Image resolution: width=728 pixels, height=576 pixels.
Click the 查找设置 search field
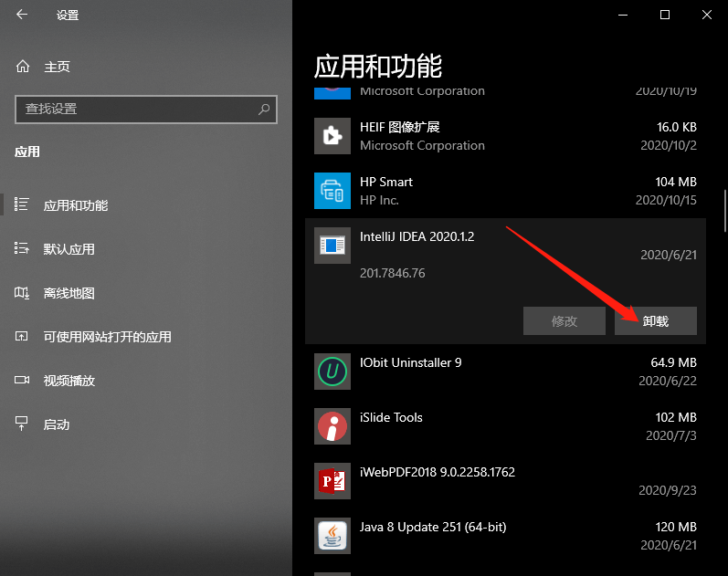point(137,109)
